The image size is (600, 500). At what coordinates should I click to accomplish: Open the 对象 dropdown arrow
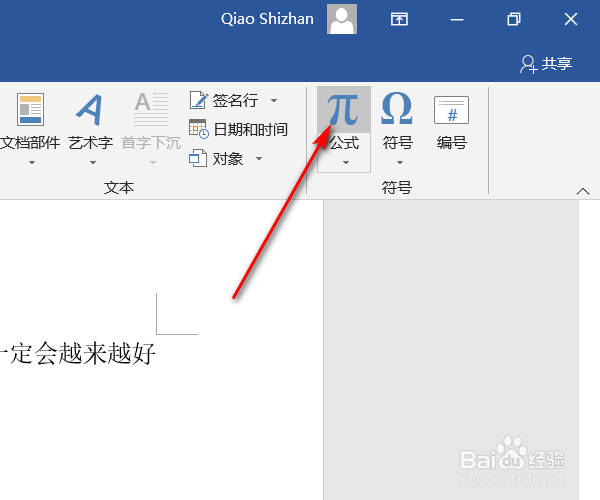point(259,158)
